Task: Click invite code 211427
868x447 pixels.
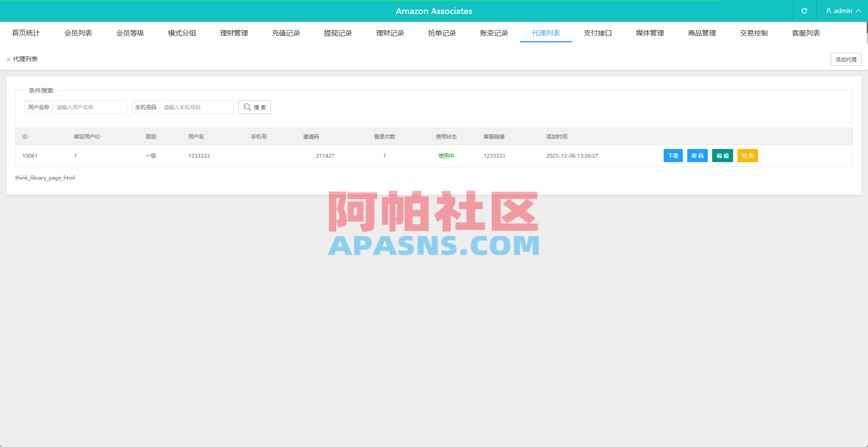Action: click(x=325, y=156)
